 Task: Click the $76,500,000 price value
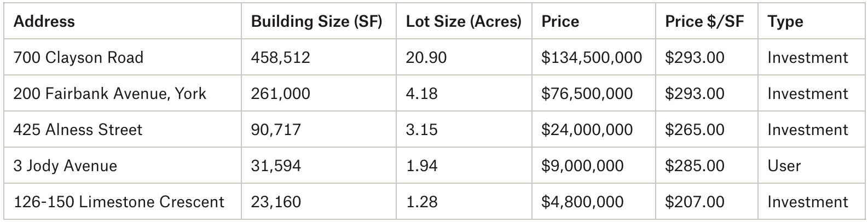pos(587,94)
